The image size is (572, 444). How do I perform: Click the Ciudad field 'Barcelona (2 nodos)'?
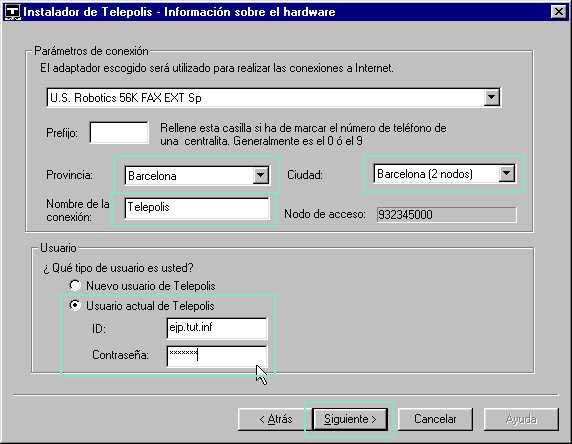tap(444, 174)
